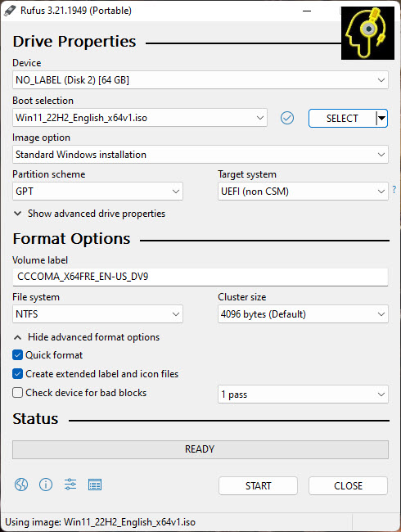Click the START button
Screen dimensions: 401x532
(258, 486)
